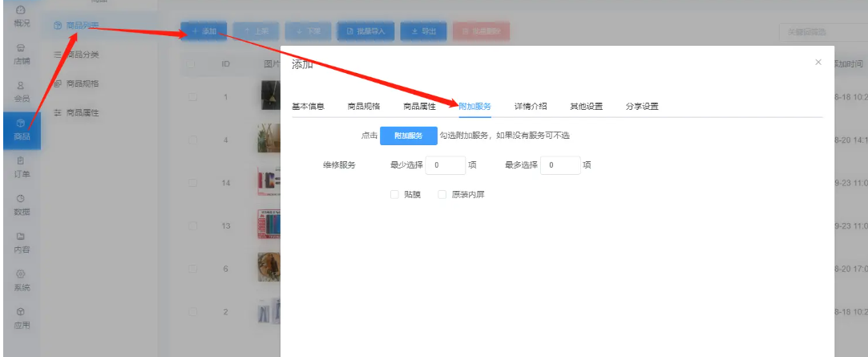The image size is (868, 357).
Task: Check the row checkbox for ID 1
Action: pos(192,97)
